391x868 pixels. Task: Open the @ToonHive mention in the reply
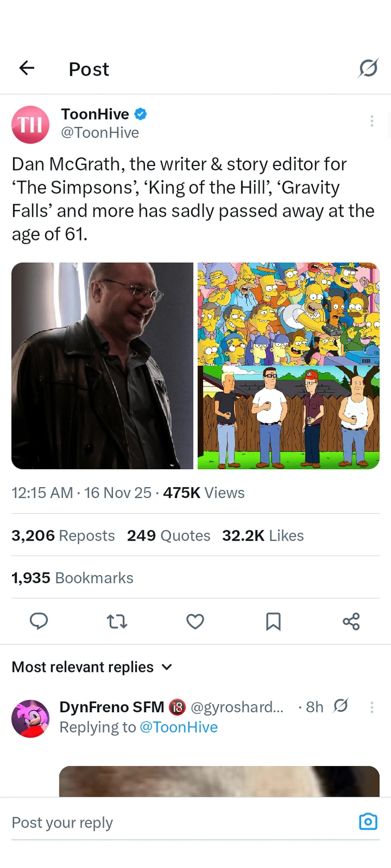(179, 727)
